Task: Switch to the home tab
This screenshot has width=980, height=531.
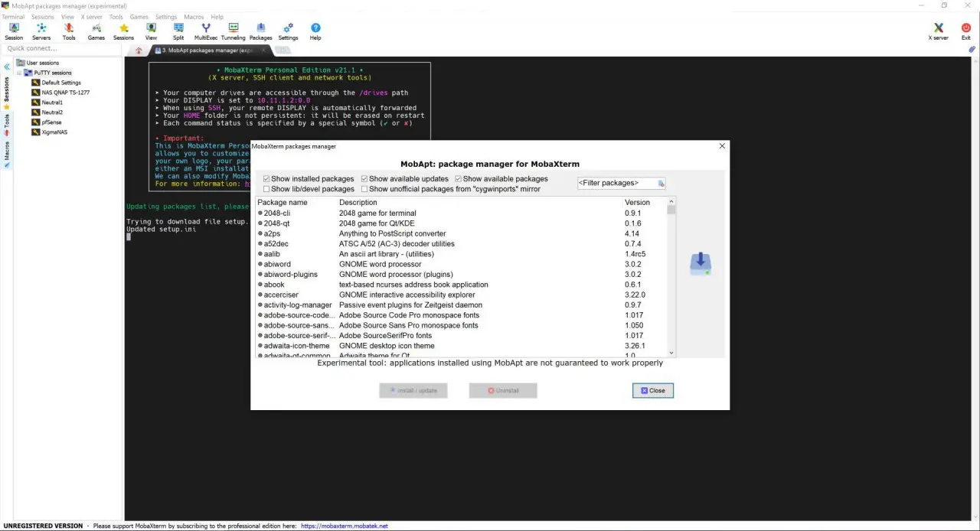Action: coord(139,50)
